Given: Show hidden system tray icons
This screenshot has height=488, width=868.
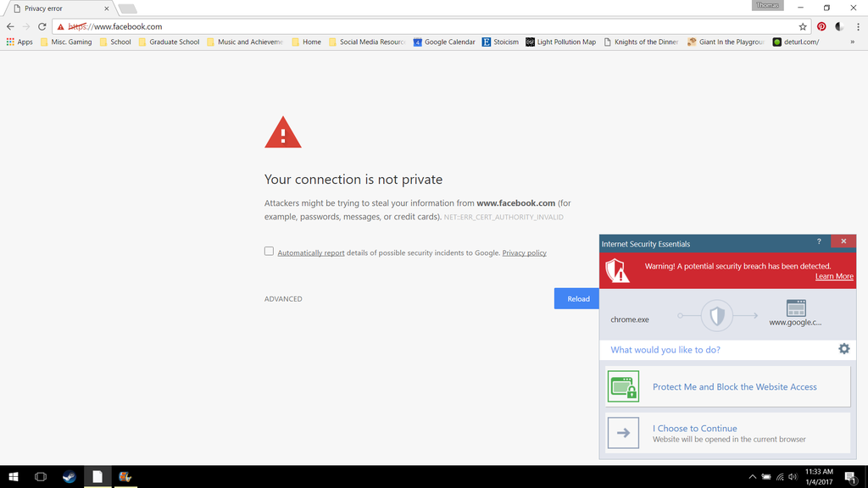Looking at the screenshot, I should pyautogui.click(x=753, y=477).
